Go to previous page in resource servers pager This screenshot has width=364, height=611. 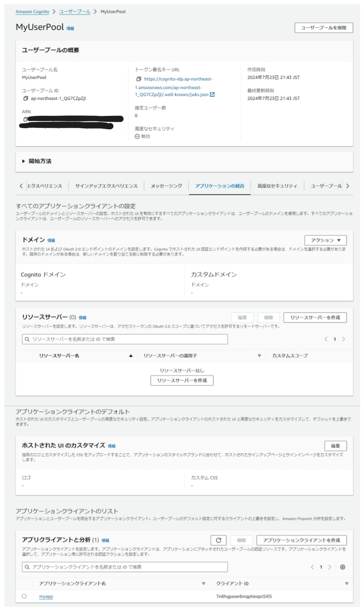(x=326, y=339)
